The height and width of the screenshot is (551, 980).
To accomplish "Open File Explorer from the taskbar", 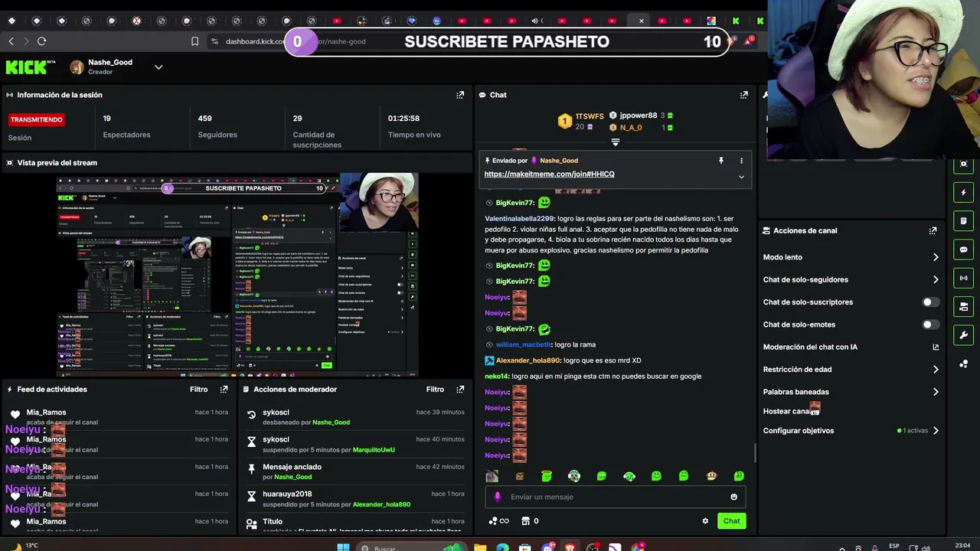I will click(479, 547).
